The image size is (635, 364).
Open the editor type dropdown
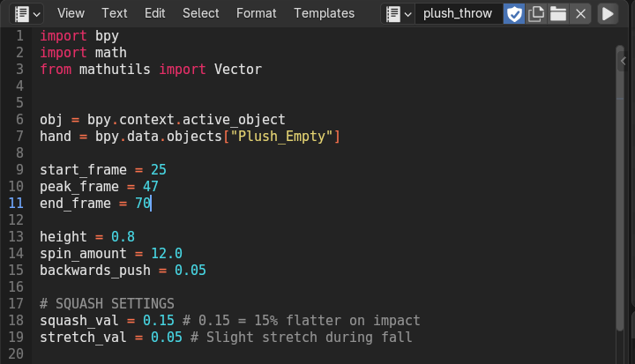(x=24, y=13)
